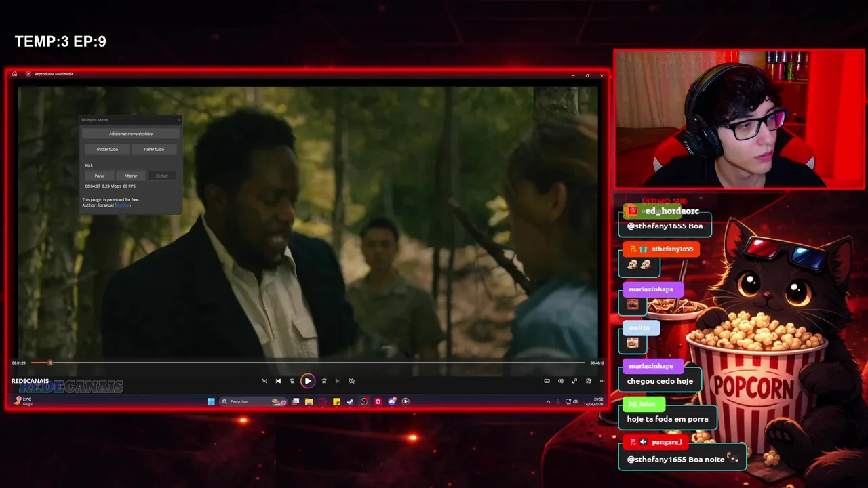The image size is (868, 488).
Task: Seek using the video progress bar
Action: (x=308, y=363)
